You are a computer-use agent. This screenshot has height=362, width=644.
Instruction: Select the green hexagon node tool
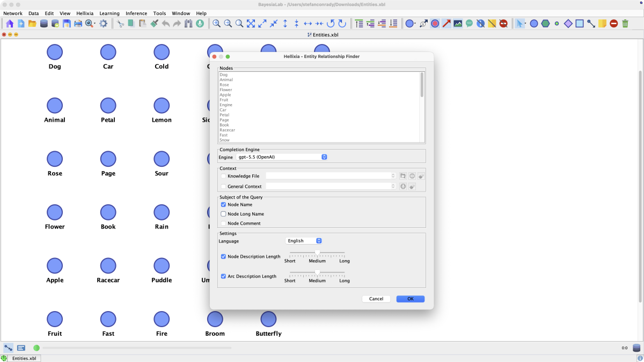[x=545, y=24]
